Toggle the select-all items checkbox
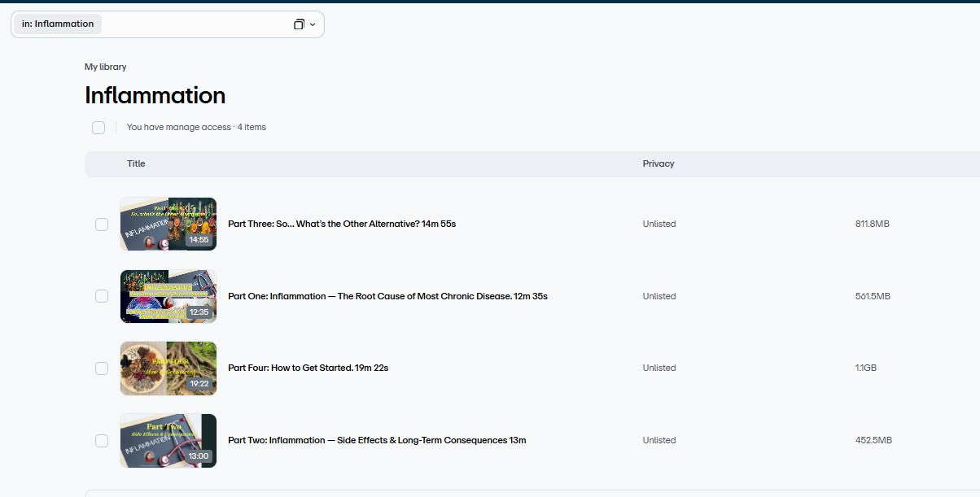 point(98,128)
